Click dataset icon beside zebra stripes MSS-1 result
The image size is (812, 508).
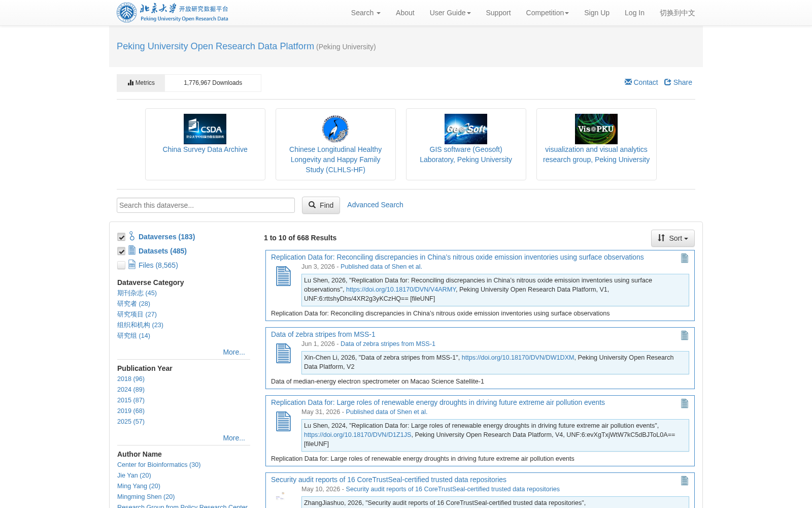point(283,354)
